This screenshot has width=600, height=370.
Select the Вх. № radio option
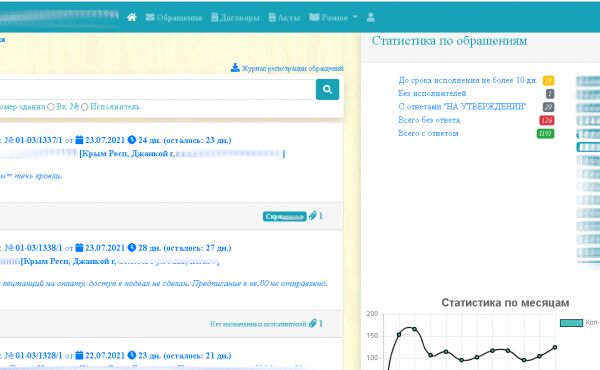[x=51, y=107]
